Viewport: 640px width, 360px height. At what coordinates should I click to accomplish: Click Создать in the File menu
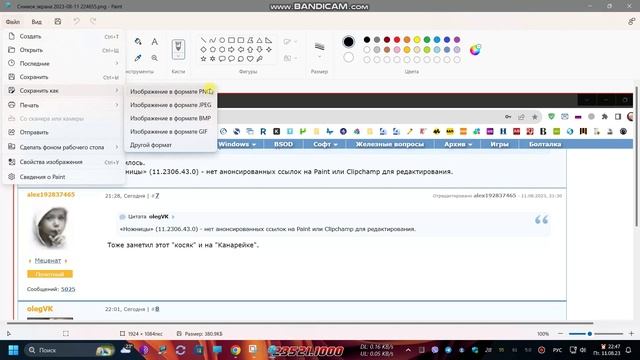pyautogui.click(x=64, y=36)
